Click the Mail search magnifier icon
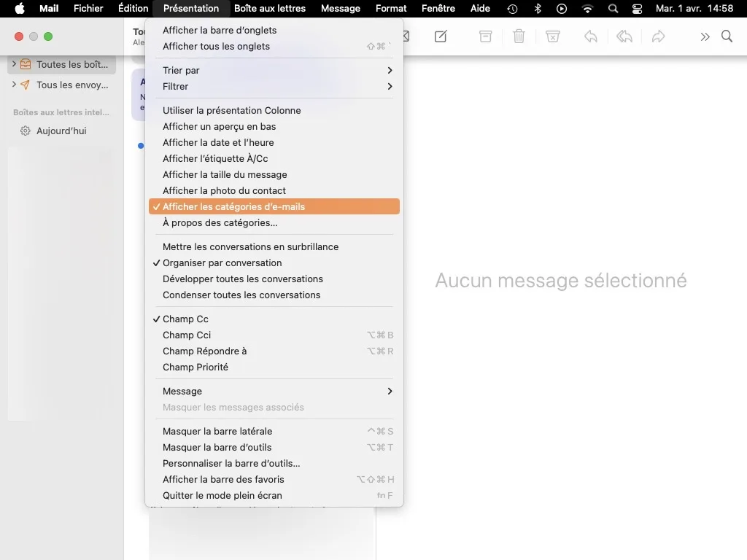 (727, 36)
